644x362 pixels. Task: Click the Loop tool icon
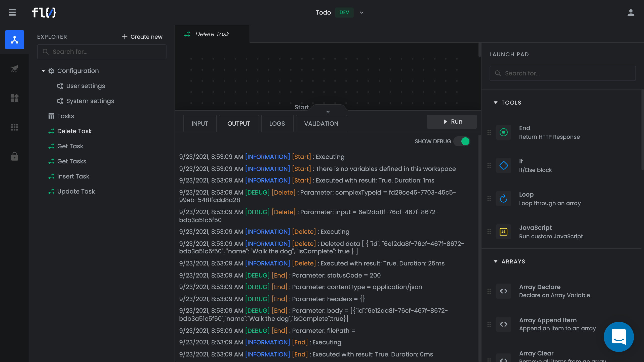pos(504,199)
